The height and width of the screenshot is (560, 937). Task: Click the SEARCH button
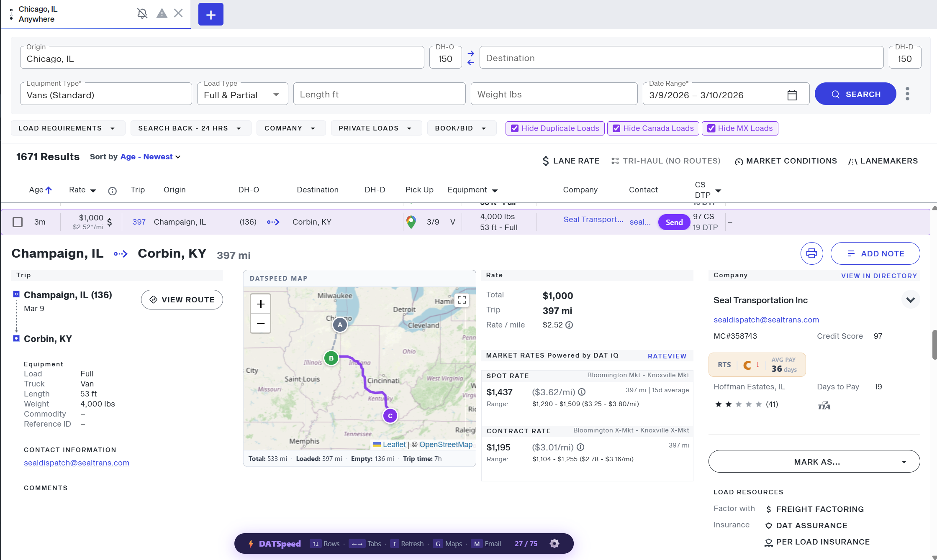[855, 94]
